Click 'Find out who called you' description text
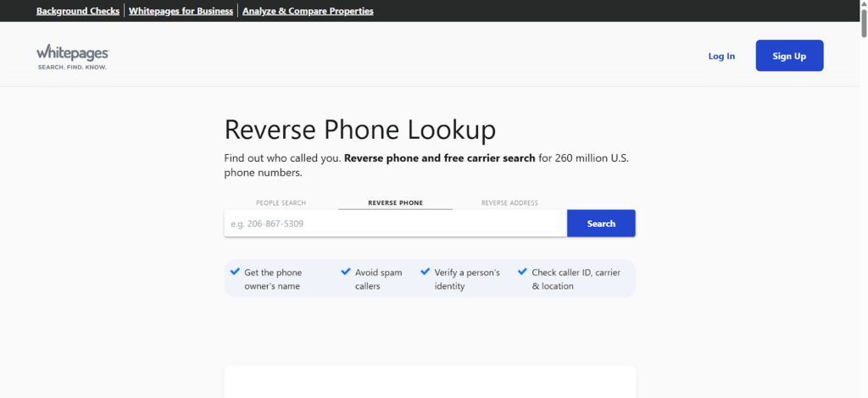The image size is (868, 398). coord(427,165)
